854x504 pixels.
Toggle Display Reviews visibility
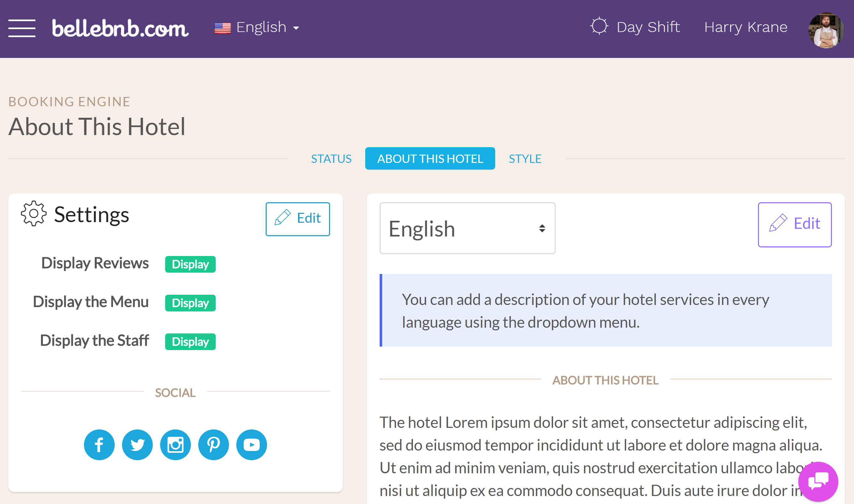(x=189, y=264)
